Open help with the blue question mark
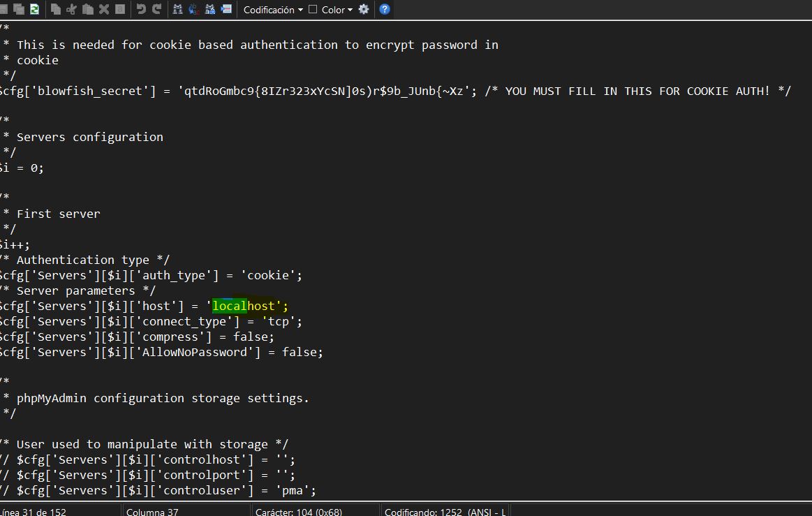The image size is (812, 516). pos(385,9)
